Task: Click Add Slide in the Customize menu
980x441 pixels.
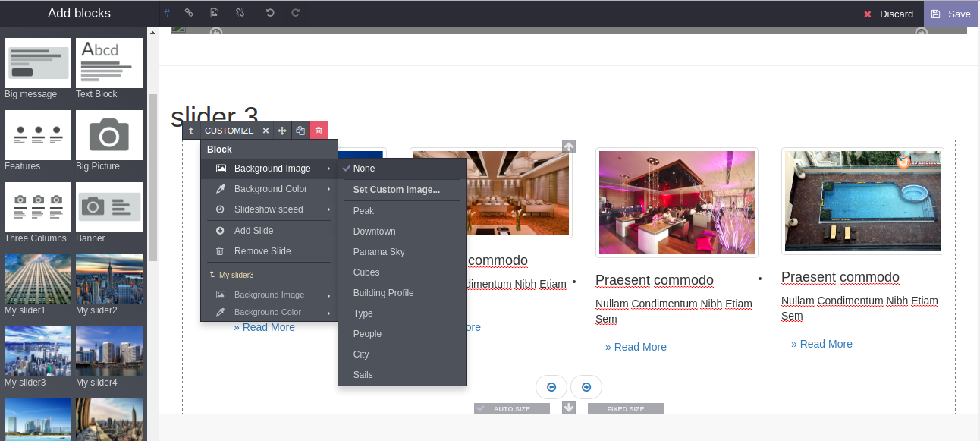Action: (269, 231)
